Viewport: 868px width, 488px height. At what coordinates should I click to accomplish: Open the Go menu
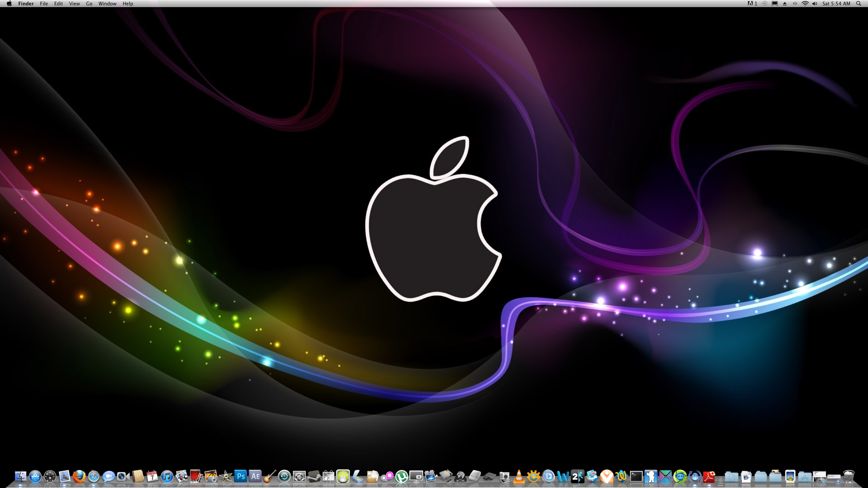(x=89, y=3)
